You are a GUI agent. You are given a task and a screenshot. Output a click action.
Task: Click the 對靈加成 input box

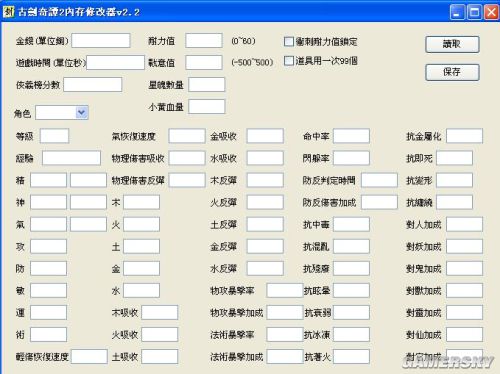tap(464, 313)
